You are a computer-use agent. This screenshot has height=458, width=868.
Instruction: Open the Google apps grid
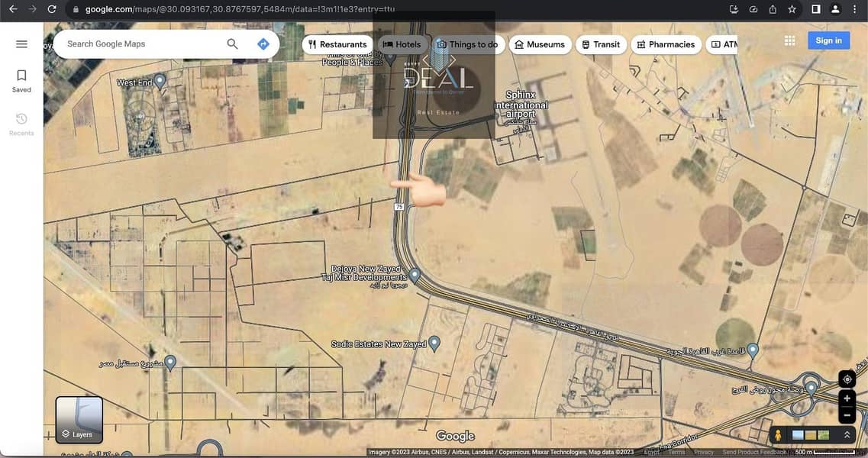(x=789, y=41)
